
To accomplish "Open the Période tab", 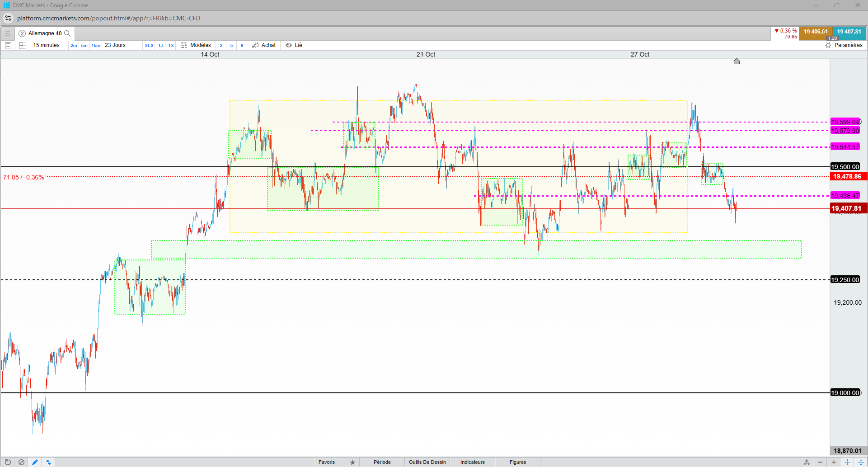I will tap(382, 462).
